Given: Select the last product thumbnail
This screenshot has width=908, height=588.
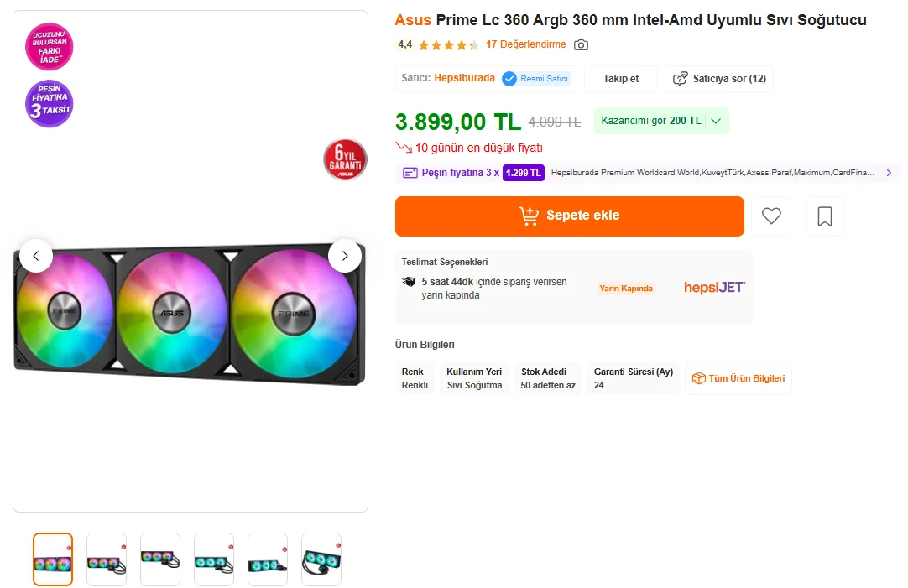Looking at the screenshot, I should pos(321,559).
